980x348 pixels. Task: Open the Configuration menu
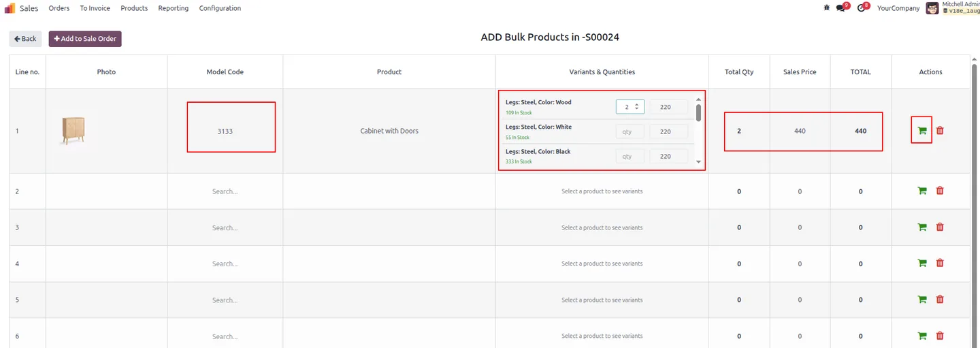click(x=220, y=8)
